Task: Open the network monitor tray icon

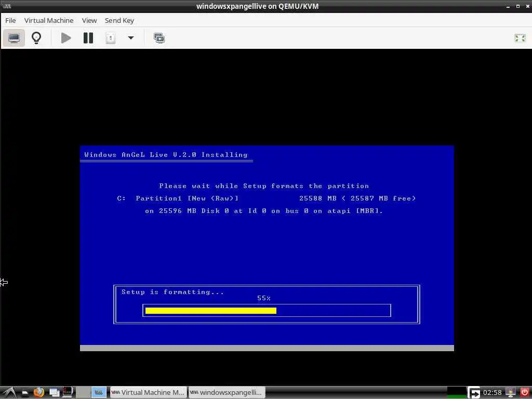Action: (510, 393)
